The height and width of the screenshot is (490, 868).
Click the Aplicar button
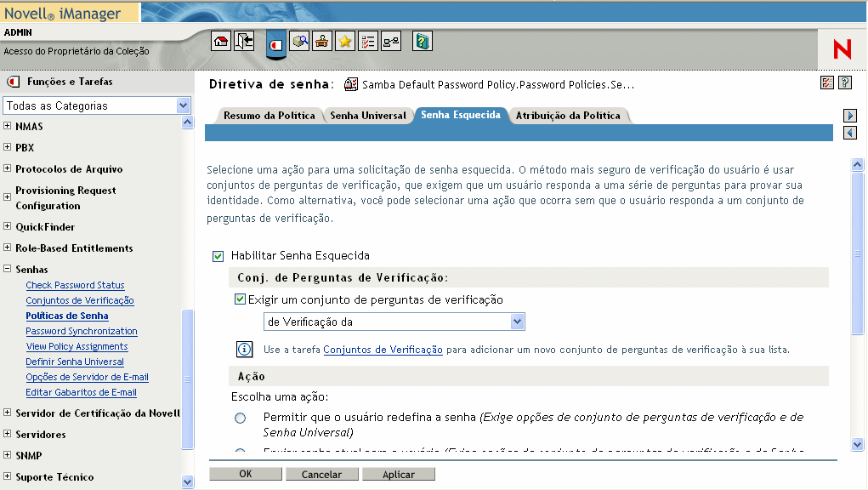(399, 474)
